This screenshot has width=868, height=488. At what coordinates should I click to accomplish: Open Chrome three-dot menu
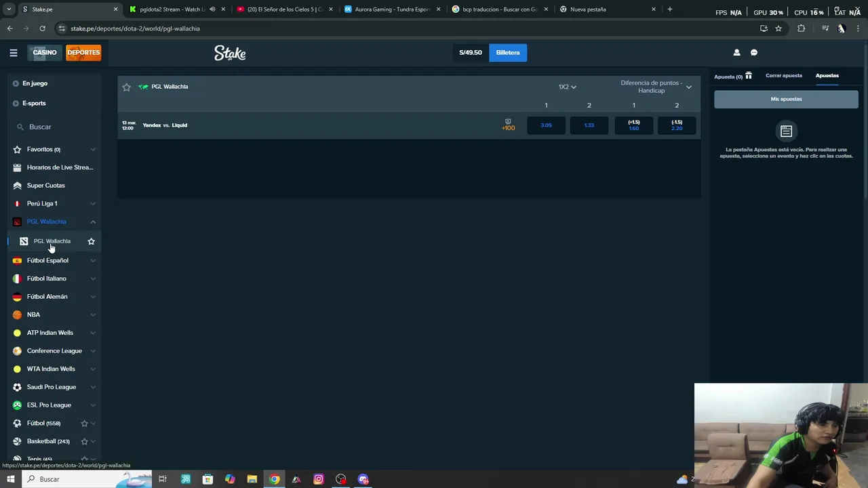(859, 28)
